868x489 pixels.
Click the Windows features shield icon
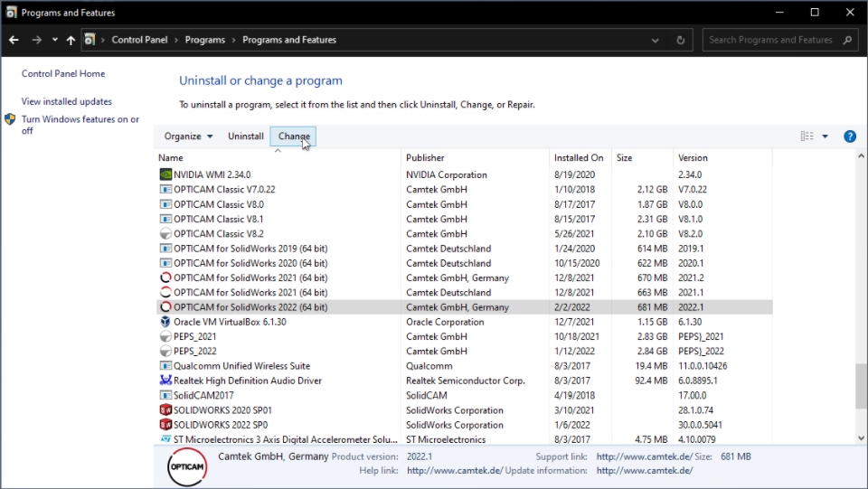click(x=10, y=119)
